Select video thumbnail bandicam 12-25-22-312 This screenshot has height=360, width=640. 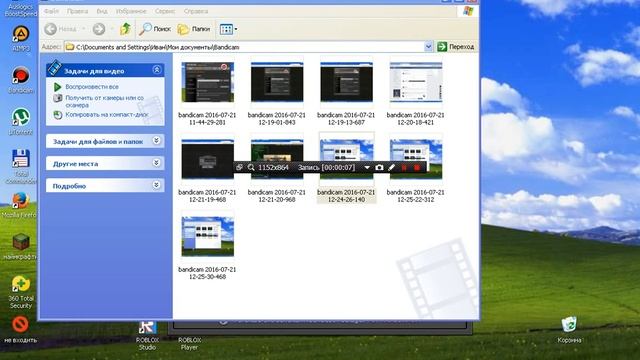click(x=416, y=159)
